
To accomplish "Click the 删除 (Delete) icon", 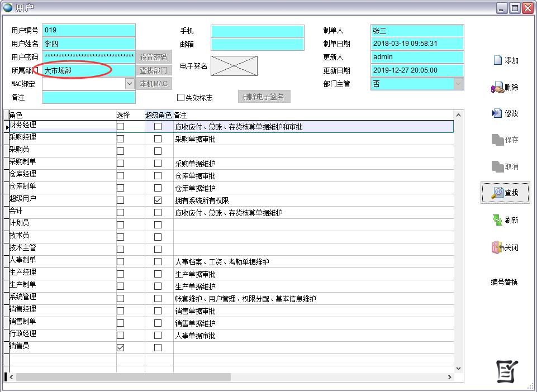I will tap(506, 88).
